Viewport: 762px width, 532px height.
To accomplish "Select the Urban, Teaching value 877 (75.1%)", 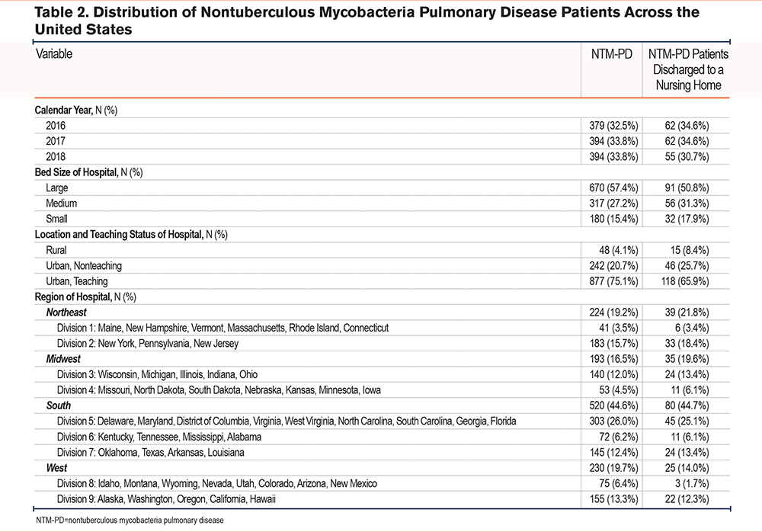I will click(x=613, y=281).
